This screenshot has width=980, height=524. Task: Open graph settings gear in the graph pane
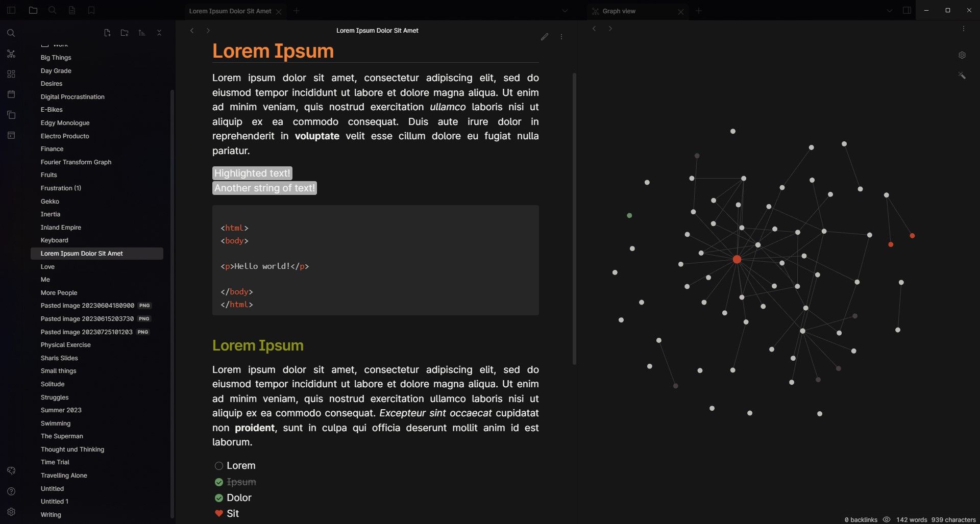(962, 55)
